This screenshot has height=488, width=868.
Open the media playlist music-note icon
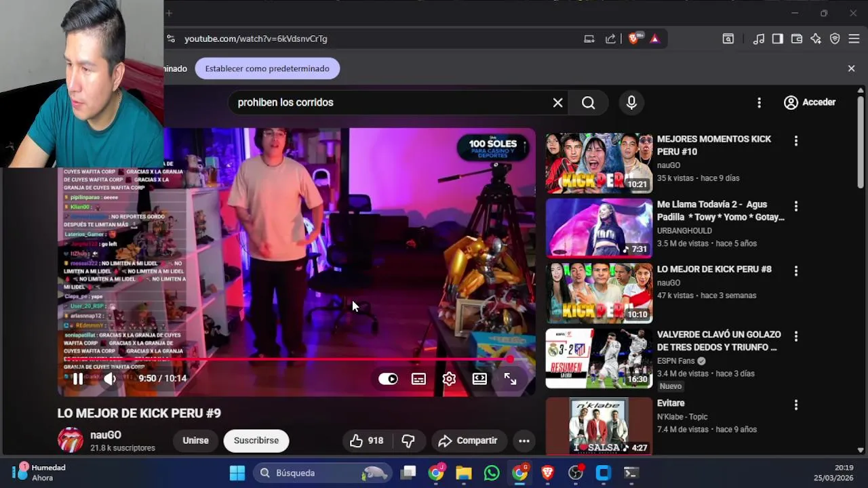click(759, 39)
